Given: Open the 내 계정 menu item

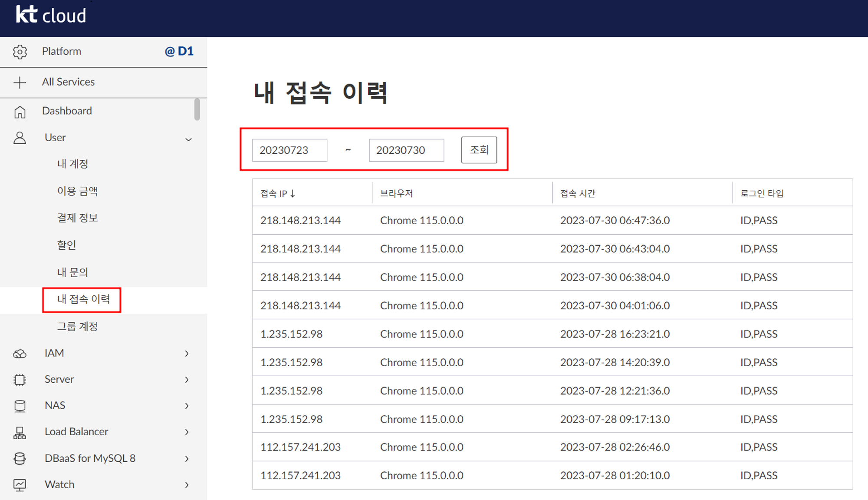Looking at the screenshot, I should 73,164.
